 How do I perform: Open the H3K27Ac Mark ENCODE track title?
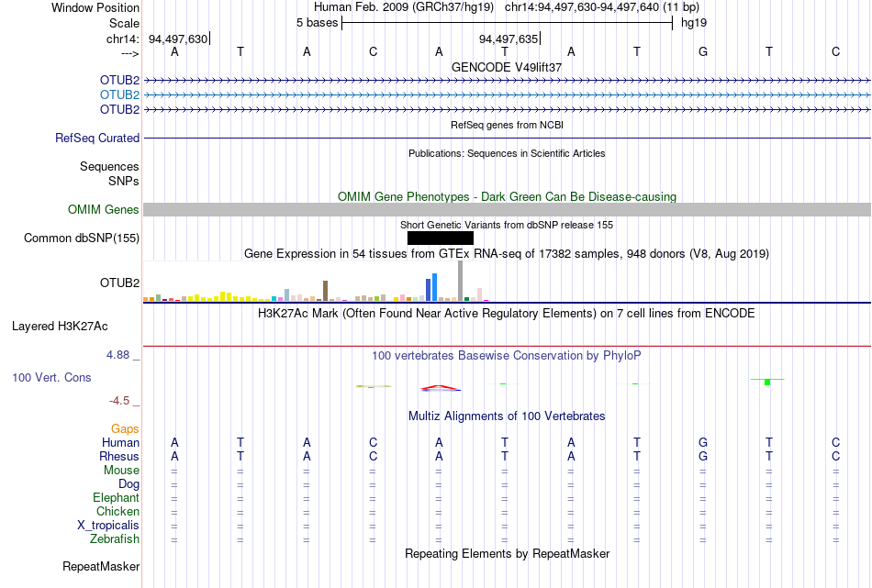[507, 314]
